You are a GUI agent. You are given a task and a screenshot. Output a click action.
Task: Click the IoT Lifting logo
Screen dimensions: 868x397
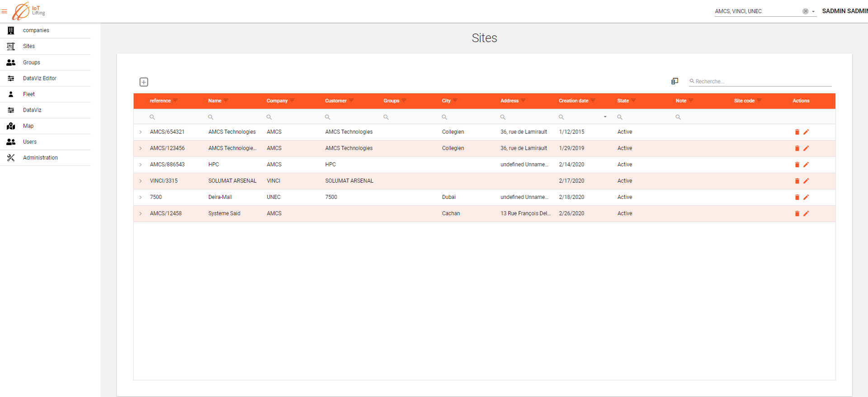29,11
